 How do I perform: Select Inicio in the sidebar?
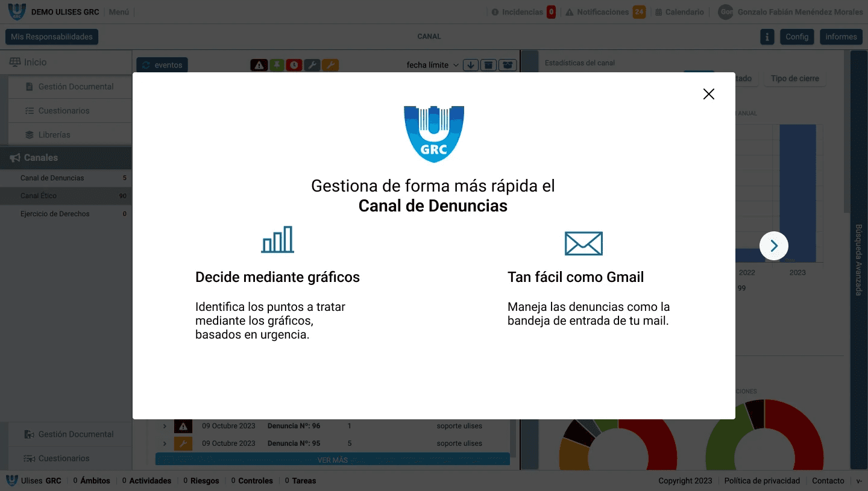pos(66,62)
